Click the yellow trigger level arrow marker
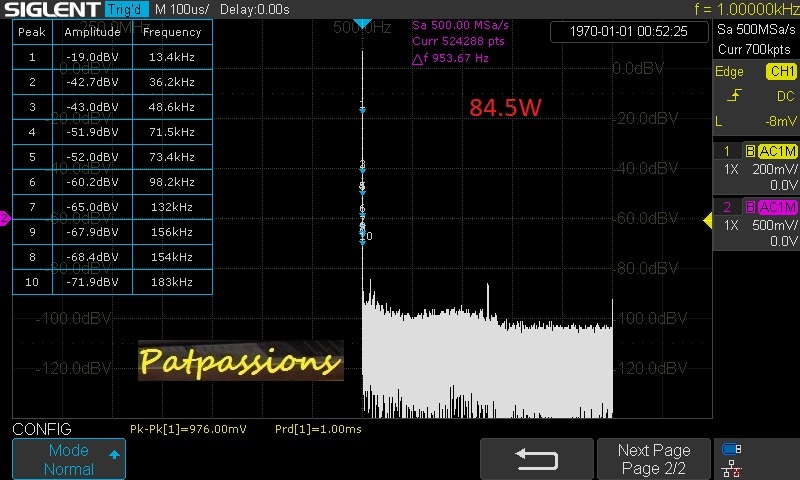The height and width of the screenshot is (480, 800). [x=708, y=220]
